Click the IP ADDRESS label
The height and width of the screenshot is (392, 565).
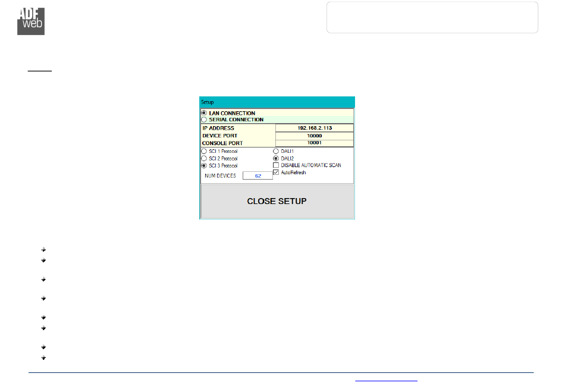(218, 128)
